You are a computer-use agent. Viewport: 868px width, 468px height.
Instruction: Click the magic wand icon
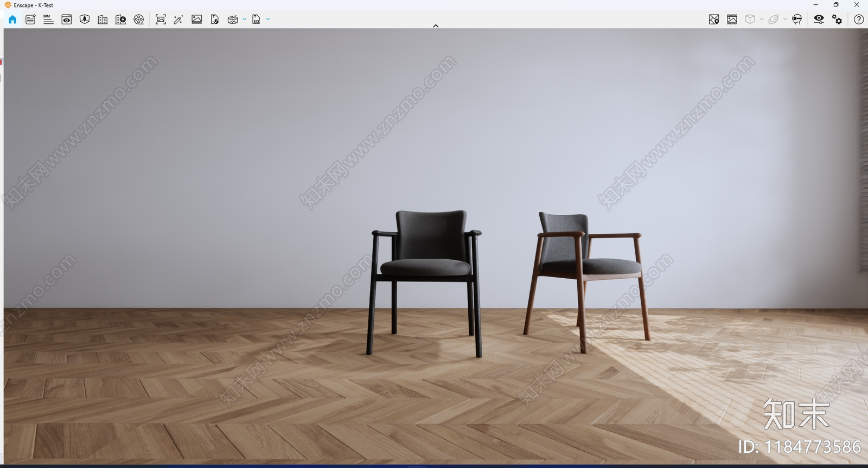pos(178,20)
